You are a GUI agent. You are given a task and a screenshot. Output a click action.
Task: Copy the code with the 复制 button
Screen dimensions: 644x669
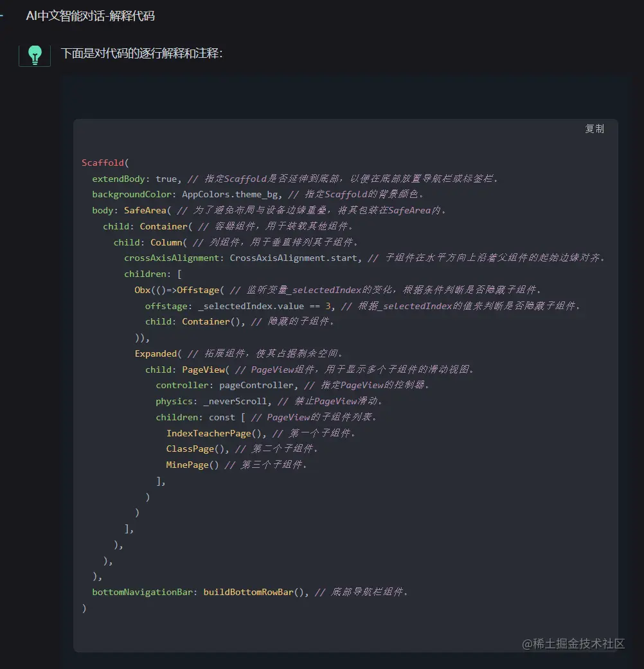(595, 129)
